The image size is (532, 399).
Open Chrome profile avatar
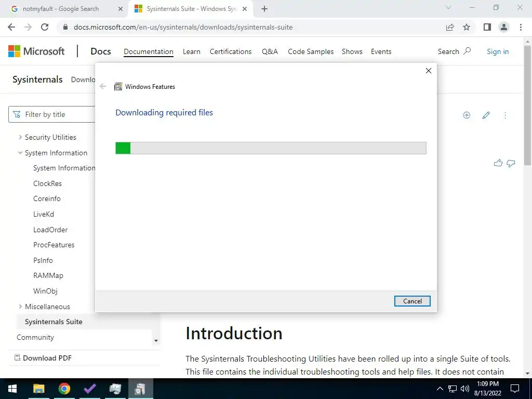pos(504,27)
